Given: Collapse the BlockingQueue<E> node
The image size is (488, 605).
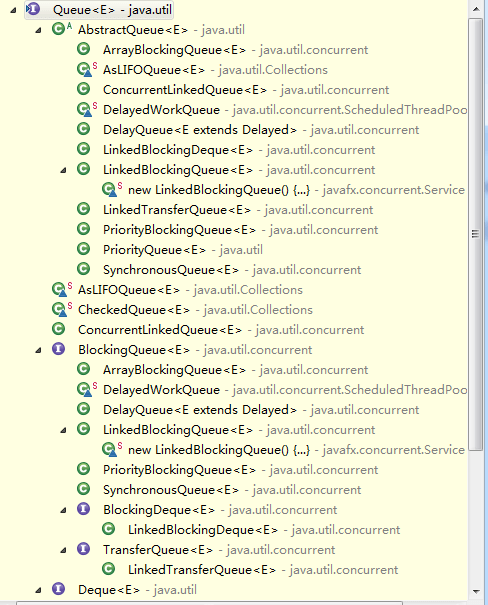Looking at the screenshot, I should point(38,350).
